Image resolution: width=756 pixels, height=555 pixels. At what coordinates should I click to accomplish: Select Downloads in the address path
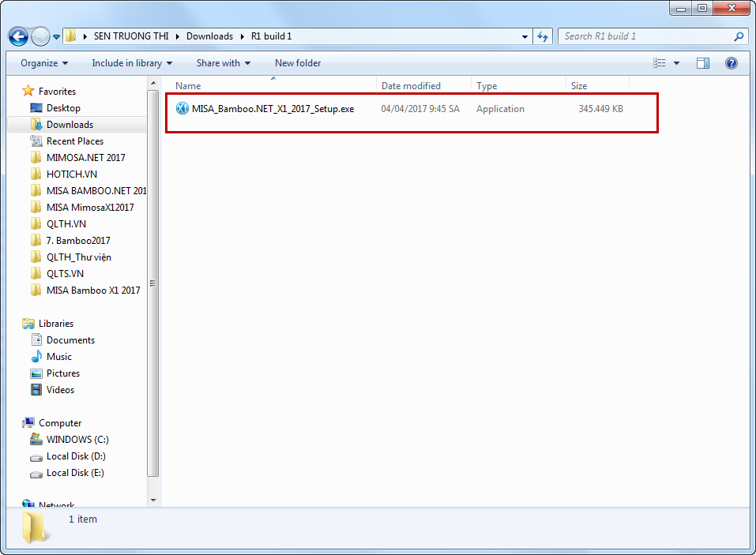209,36
